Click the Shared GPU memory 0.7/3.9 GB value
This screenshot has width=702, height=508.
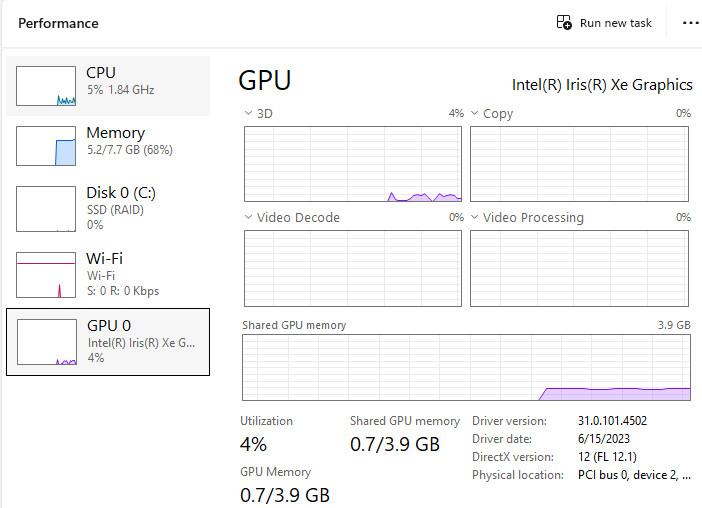click(395, 444)
